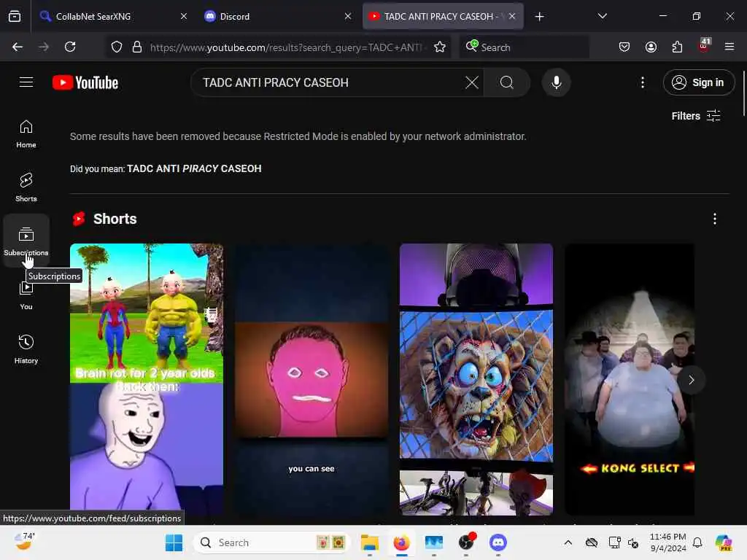Close the TADC ANTI PRACY CASEOH tab

(x=512, y=16)
